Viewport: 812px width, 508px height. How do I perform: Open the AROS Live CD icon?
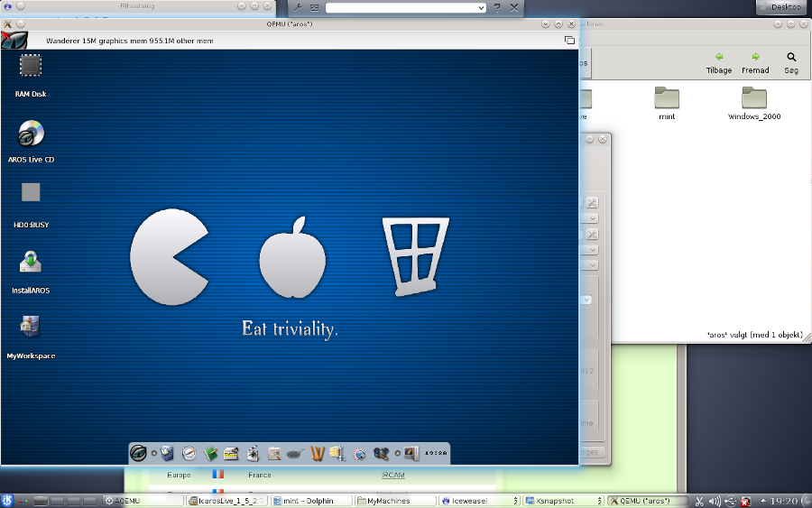click(x=31, y=134)
